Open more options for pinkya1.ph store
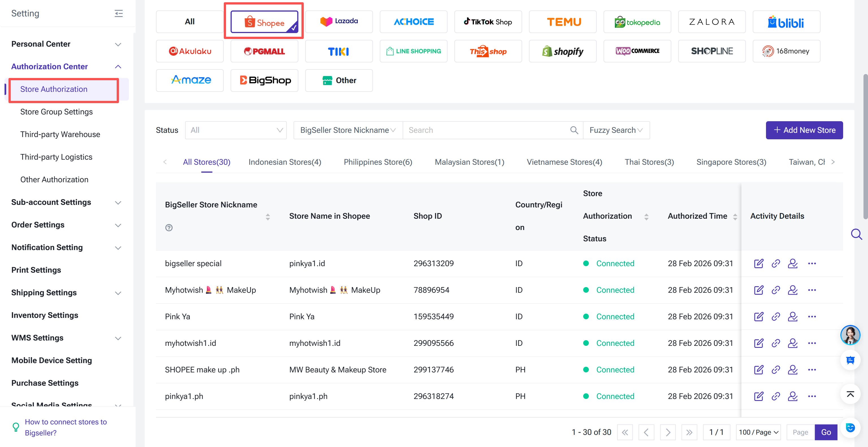Image resolution: width=868 pixels, height=447 pixels. tap(812, 396)
